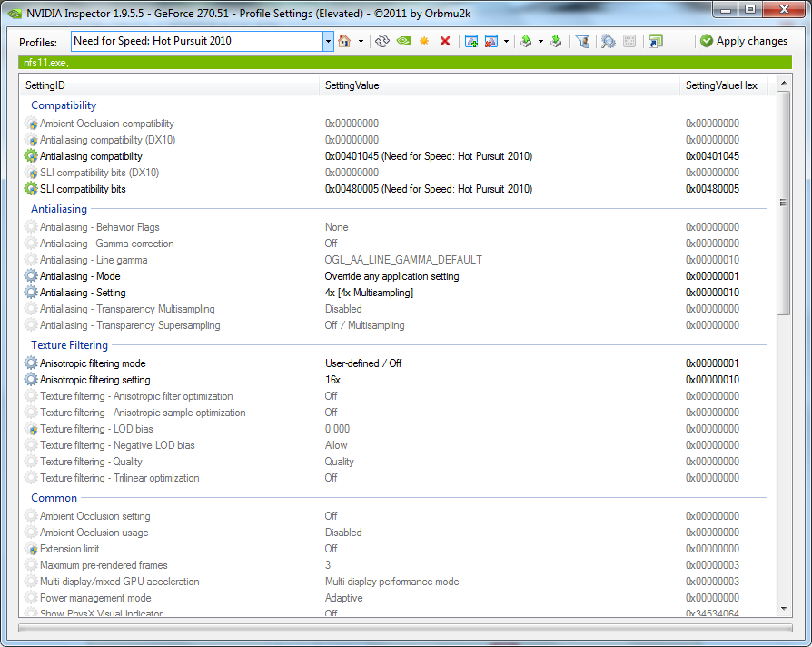Select the Antialiasing - Transparency Supersampling row
Image resolution: width=812 pixels, height=647 pixels.
(393, 325)
